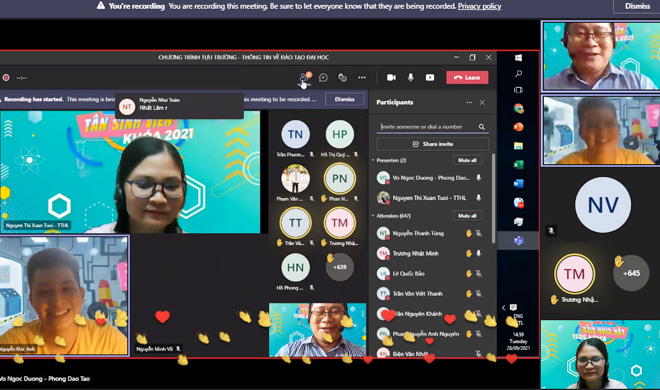This screenshot has height=390, width=660.
Task: Toggle microphone for Truong Nhat Minh attendee
Action: [479, 253]
